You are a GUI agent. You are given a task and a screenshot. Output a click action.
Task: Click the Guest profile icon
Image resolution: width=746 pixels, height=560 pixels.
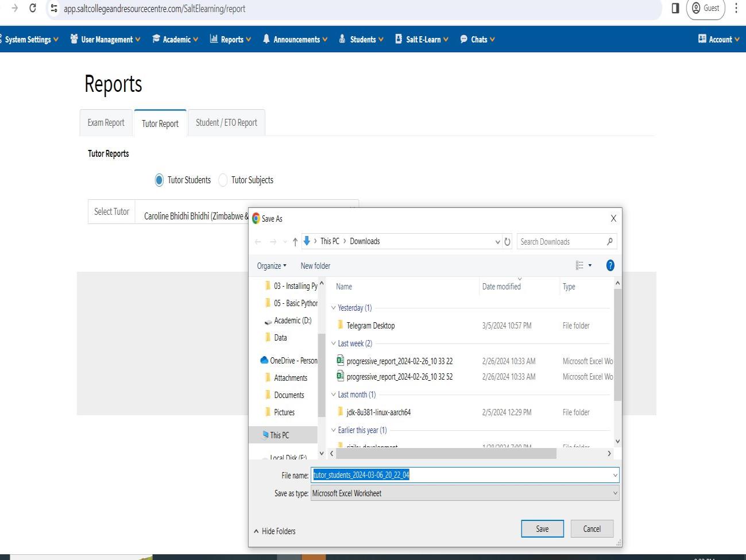[x=705, y=8]
